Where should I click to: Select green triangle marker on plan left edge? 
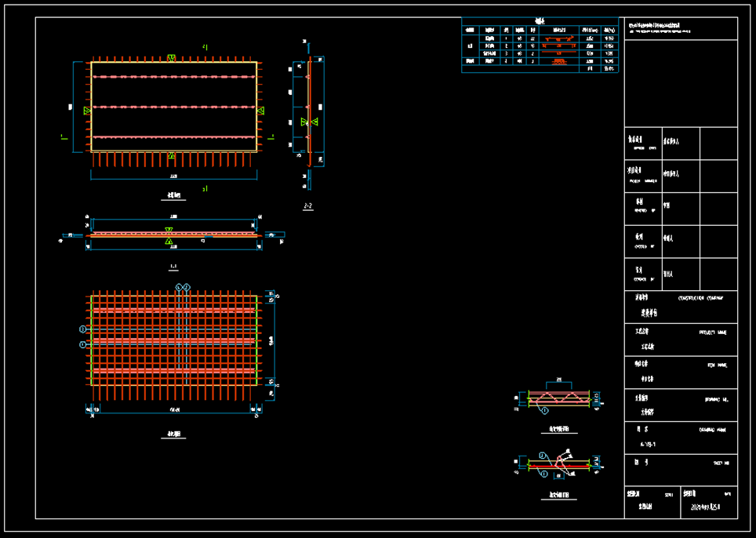point(87,111)
